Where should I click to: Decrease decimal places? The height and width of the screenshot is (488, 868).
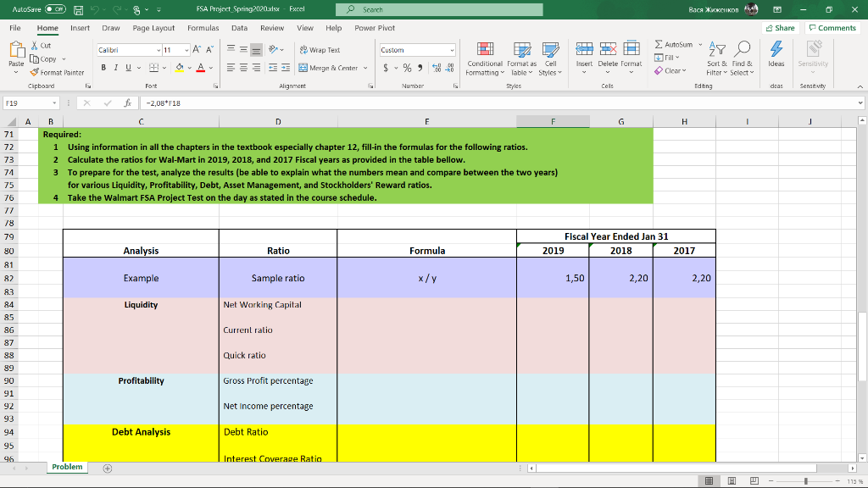[449, 68]
